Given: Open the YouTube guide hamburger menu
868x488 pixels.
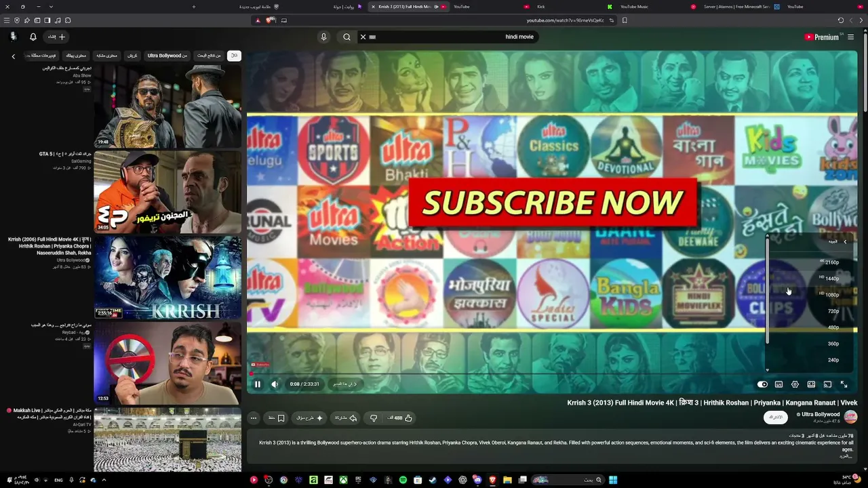Looking at the screenshot, I should tap(850, 37).
